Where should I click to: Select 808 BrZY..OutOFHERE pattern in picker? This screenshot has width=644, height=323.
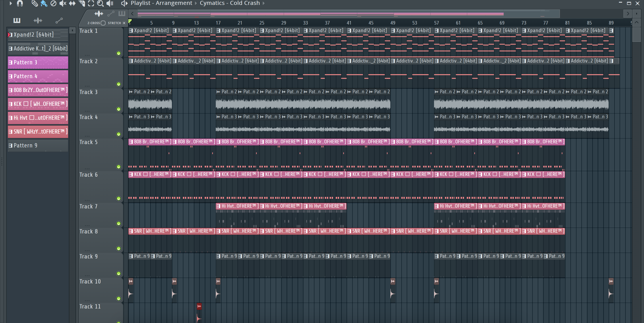pos(38,90)
